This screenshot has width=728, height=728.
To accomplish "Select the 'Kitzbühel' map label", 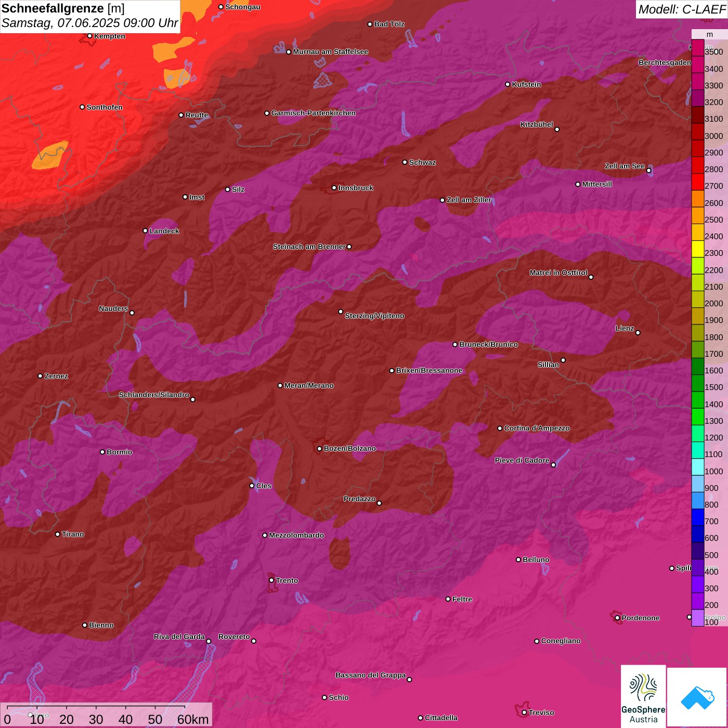I will point(537,124).
